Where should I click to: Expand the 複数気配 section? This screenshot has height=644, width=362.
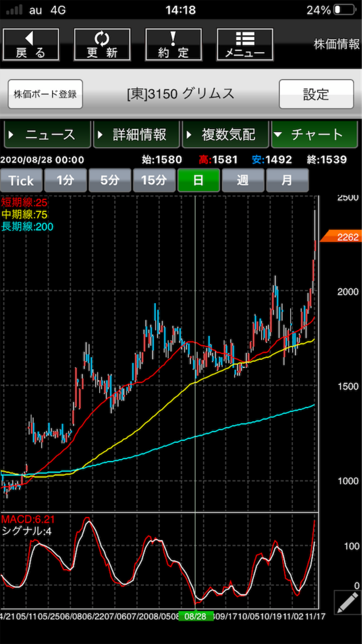point(225,135)
